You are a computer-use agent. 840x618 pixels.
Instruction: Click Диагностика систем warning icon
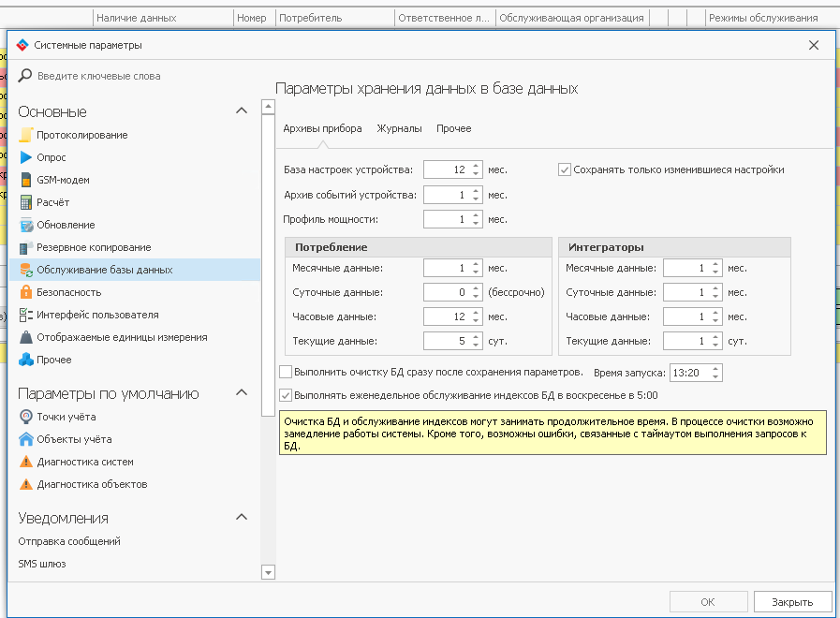point(26,462)
